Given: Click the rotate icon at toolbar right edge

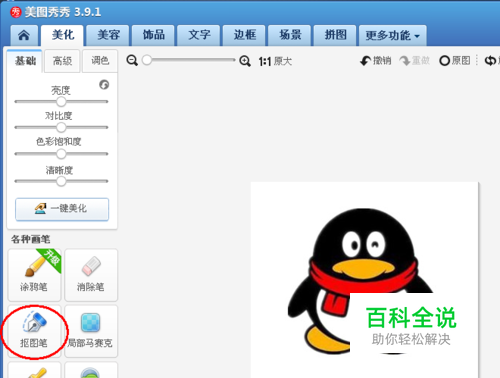Looking at the screenshot, I should click(x=490, y=61).
